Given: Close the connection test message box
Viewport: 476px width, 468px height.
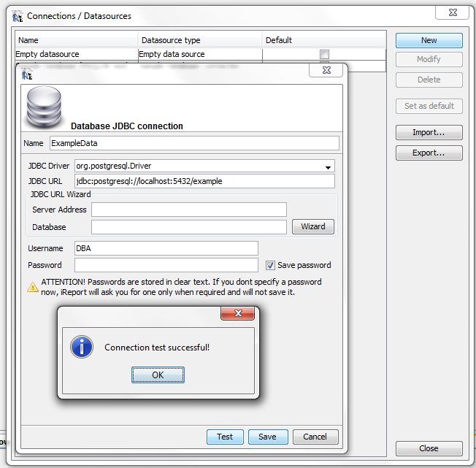Looking at the screenshot, I should [x=239, y=313].
